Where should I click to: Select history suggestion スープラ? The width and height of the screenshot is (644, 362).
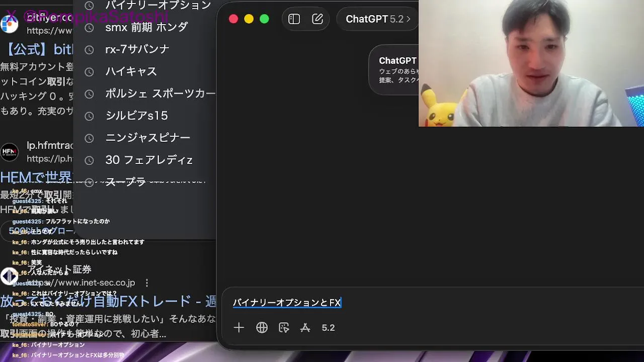pyautogui.click(x=125, y=182)
